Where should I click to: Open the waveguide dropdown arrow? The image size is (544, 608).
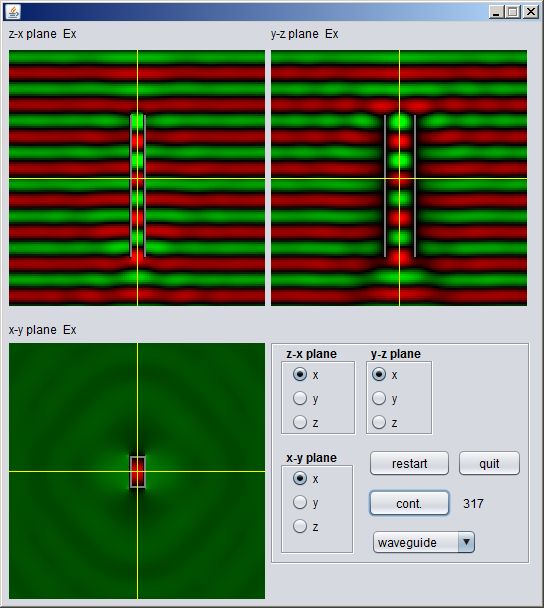(466, 542)
